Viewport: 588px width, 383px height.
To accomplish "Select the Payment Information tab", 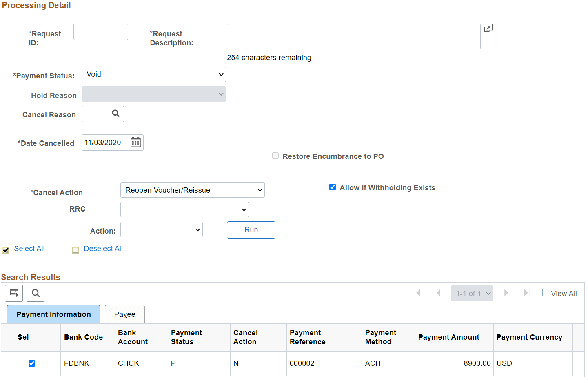I will pyautogui.click(x=53, y=314).
